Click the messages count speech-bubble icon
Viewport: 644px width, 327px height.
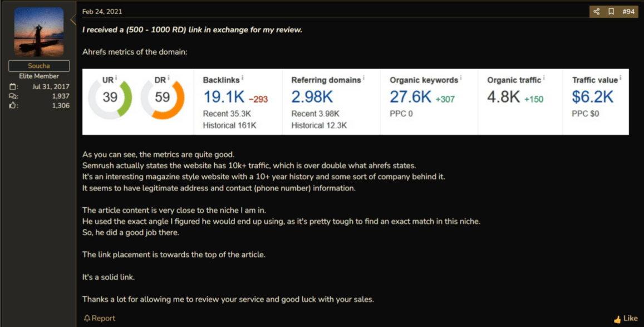click(x=13, y=96)
